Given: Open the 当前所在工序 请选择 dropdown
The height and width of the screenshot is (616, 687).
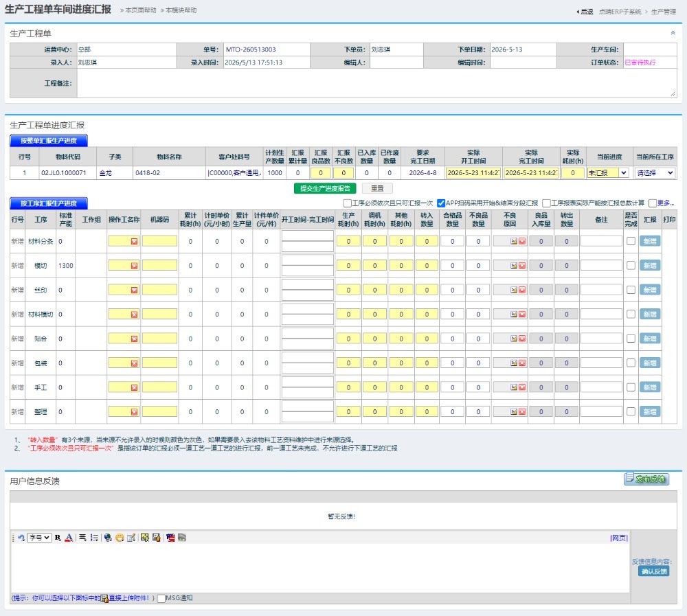Looking at the screenshot, I should click(655, 173).
